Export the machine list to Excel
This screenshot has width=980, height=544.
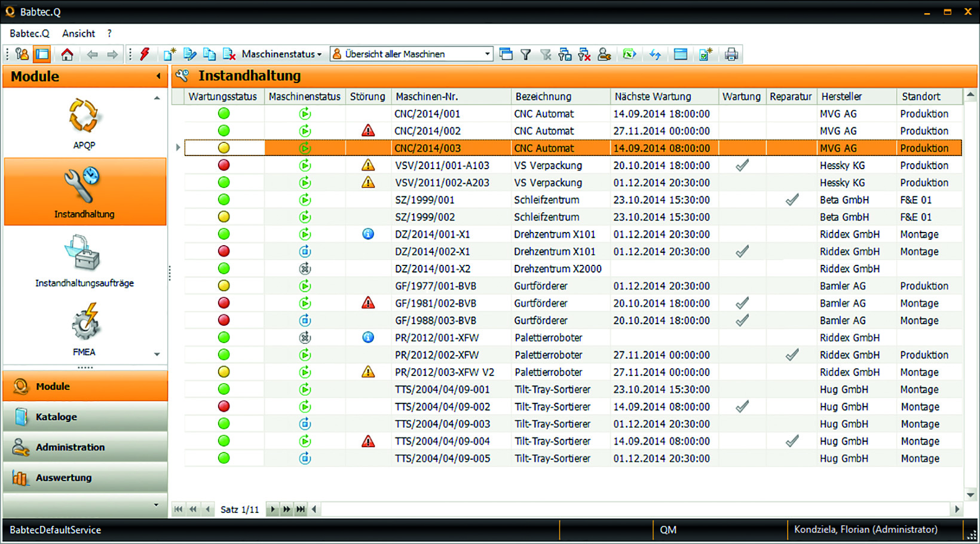pyautogui.click(x=629, y=54)
